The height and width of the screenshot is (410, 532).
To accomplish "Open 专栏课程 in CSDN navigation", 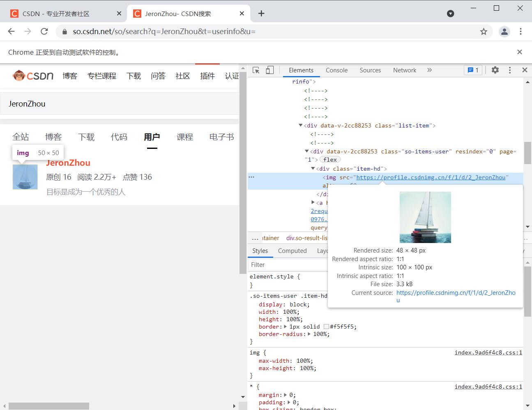I will tap(102, 76).
